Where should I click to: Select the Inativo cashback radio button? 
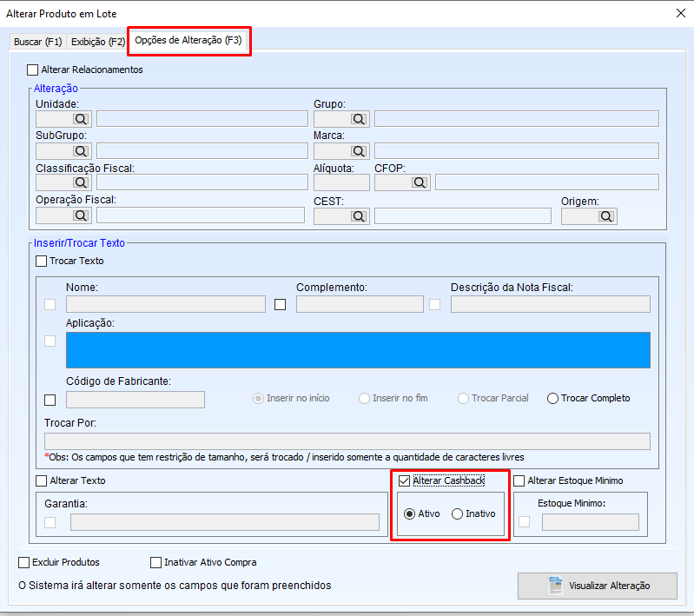[457, 513]
